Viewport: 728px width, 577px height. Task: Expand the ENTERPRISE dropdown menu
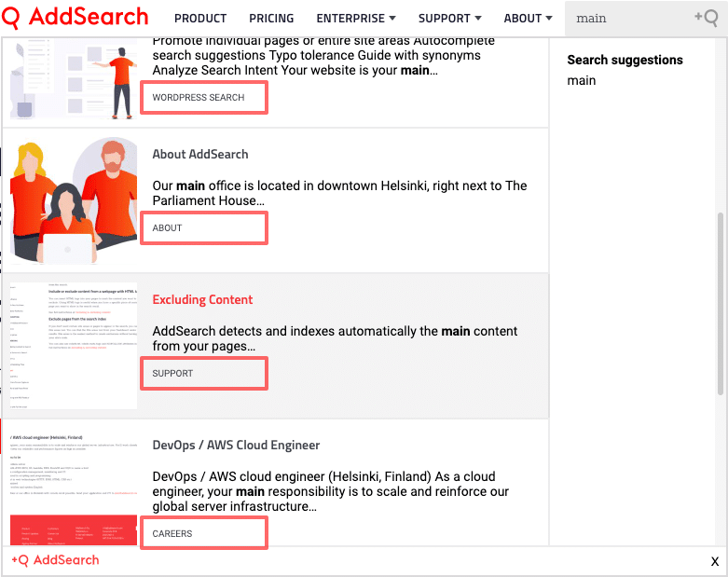pyautogui.click(x=356, y=19)
